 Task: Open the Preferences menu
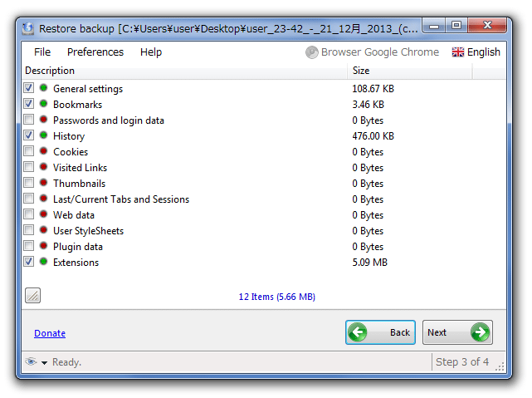pyautogui.click(x=95, y=52)
